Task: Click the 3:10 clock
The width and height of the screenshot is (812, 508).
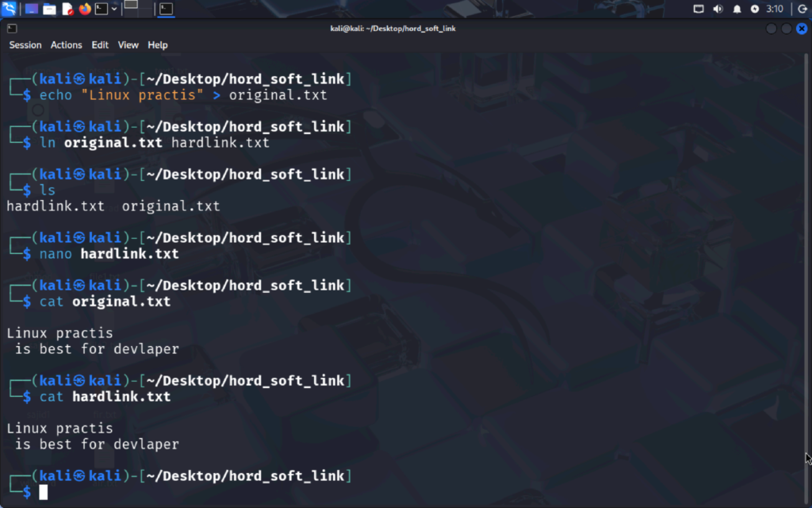Action: [x=776, y=10]
